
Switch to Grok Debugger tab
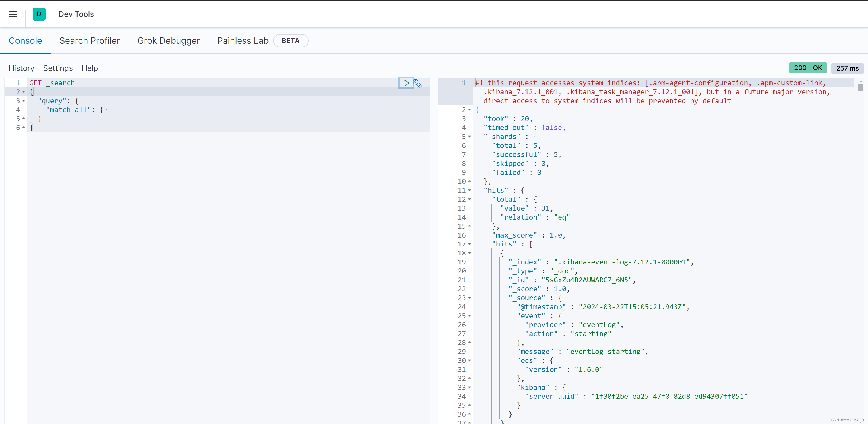click(x=169, y=40)
